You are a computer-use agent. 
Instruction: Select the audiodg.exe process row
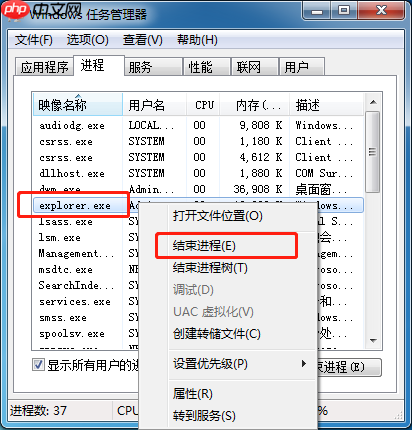point(198,125)
